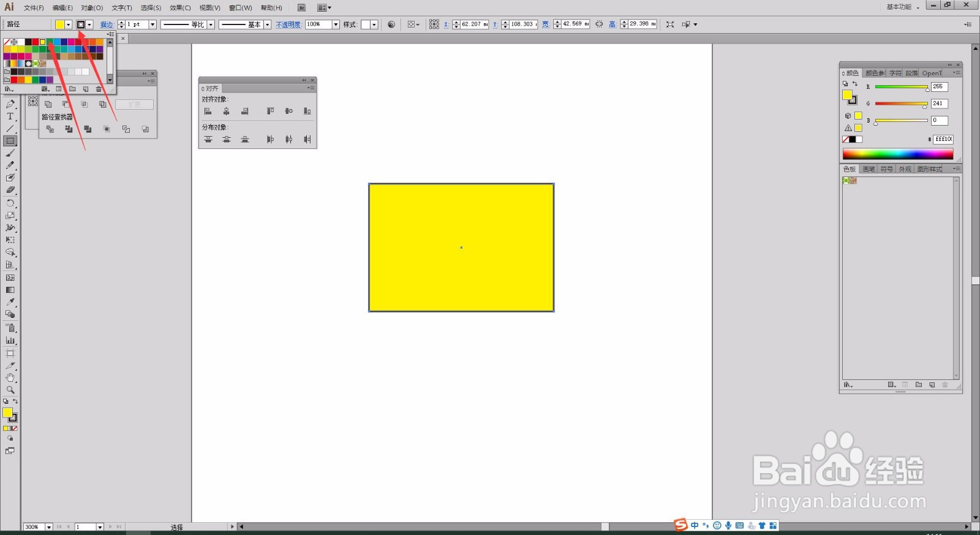Open Bridge with Br icon
The image size is (980, 535).
pyautogui.click(x=301, y=8)
